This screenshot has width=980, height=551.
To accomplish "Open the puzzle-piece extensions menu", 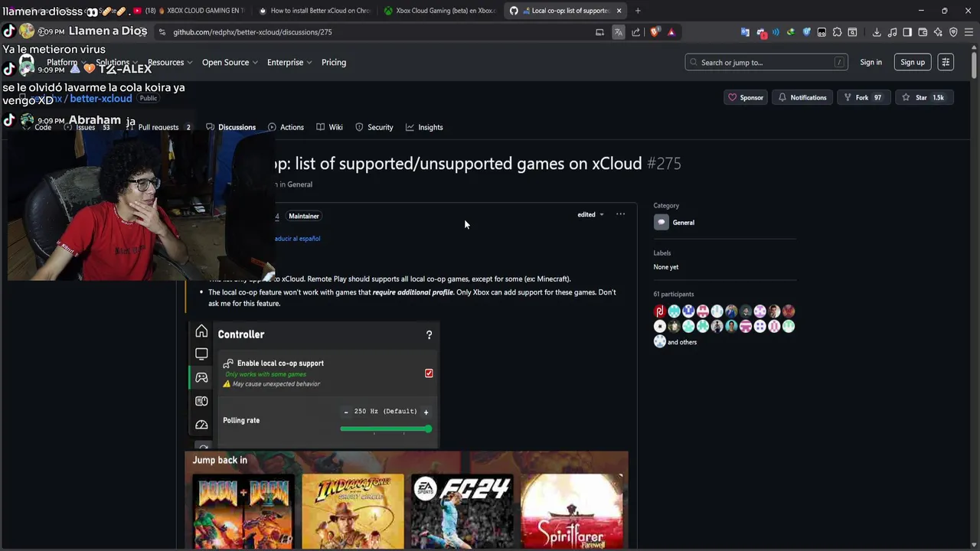I will tap(837, 32).
